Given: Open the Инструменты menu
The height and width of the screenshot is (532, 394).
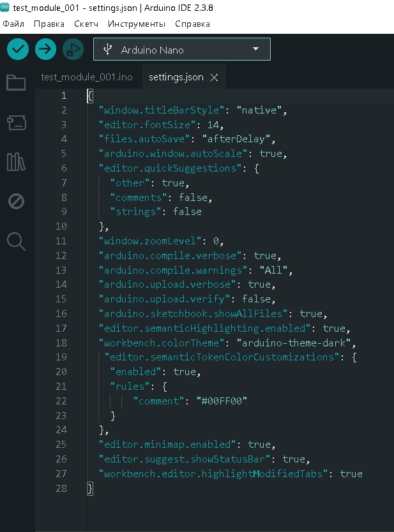Looking at the screenshot, I should click(137, 24).
